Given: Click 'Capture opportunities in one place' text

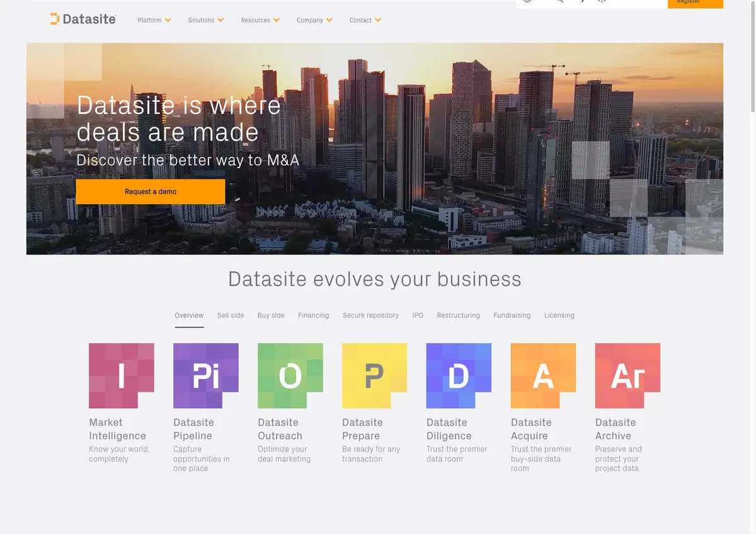Looking at the screenshot, I should [202, 459].
